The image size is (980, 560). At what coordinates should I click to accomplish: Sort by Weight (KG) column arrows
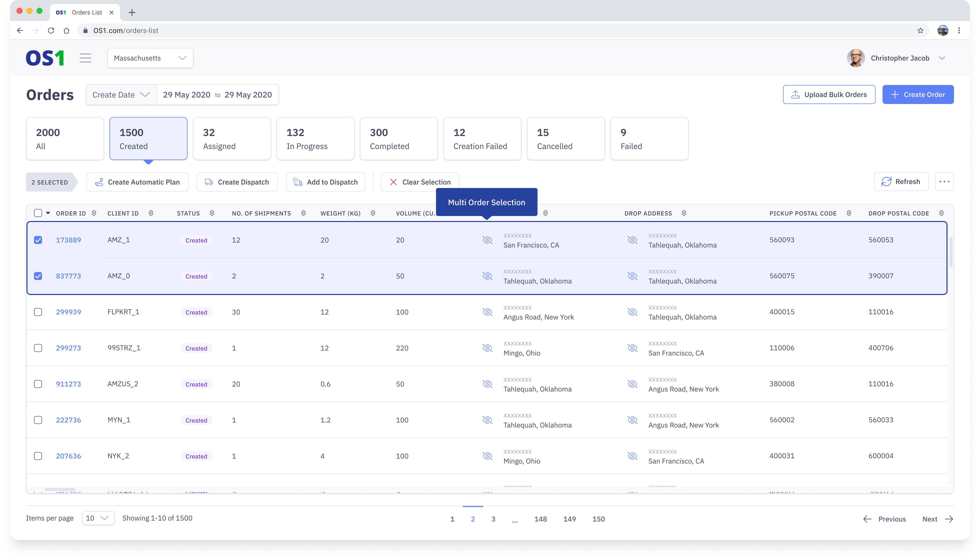[x=373, y=213]
